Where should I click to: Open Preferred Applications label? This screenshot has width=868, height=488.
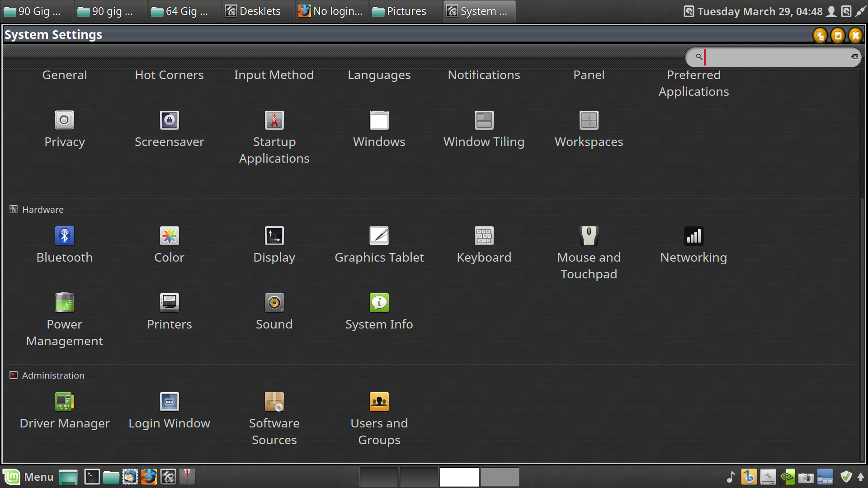(x=694, y=83)
